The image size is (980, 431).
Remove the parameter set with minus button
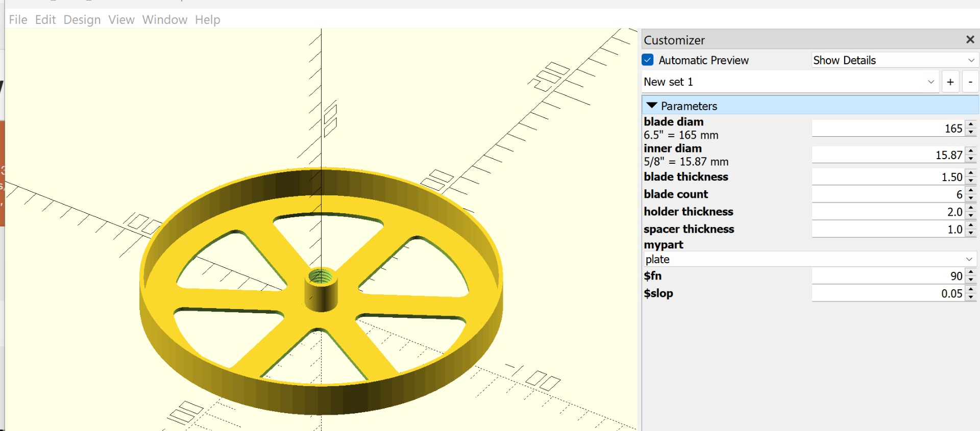(970, 82)
